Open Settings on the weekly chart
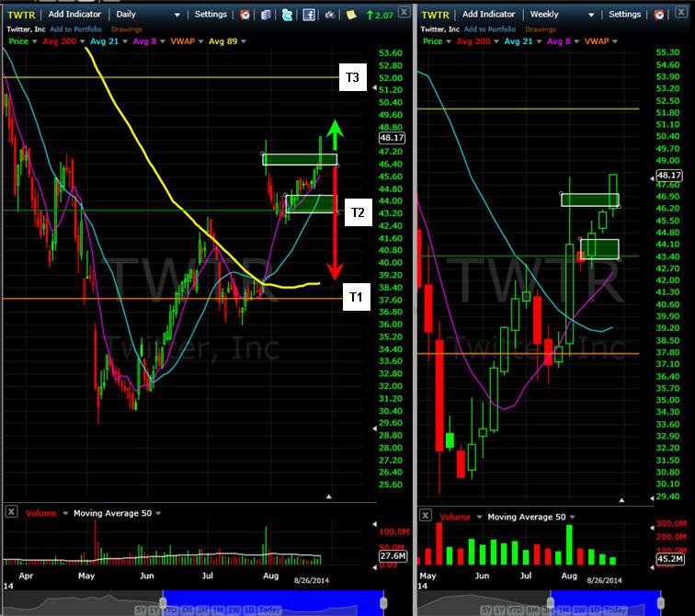This screenshot has height=616, width=695. 624,14
